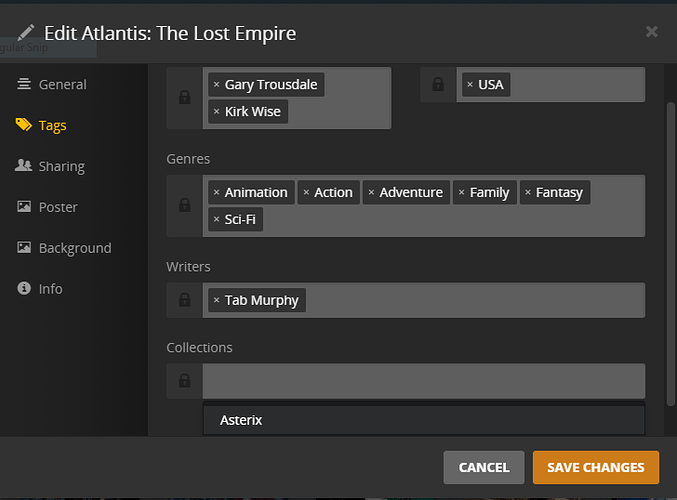Remove the Fantasy genre tag
Screen dimensions: 677x500
[x=528, y=193]
